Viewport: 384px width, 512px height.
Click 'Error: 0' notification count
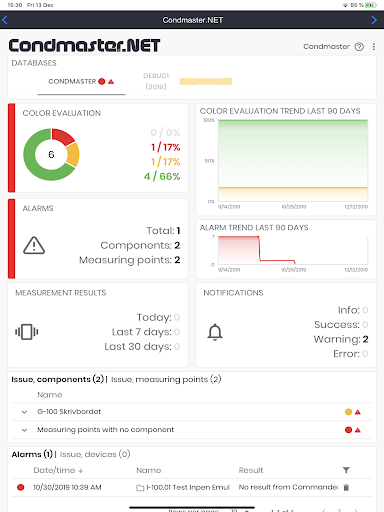click(x=351, y=354)
